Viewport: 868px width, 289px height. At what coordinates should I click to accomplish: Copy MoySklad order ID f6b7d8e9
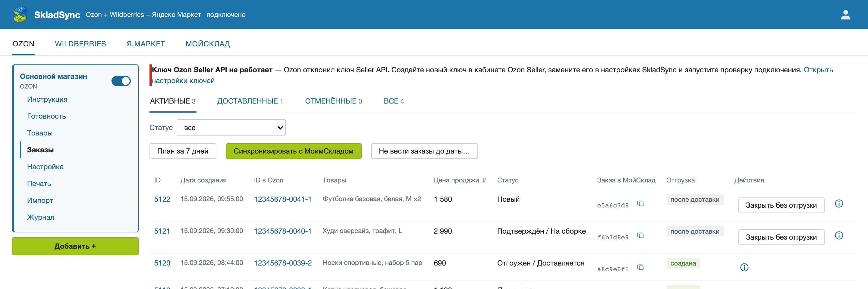point(640,235)
